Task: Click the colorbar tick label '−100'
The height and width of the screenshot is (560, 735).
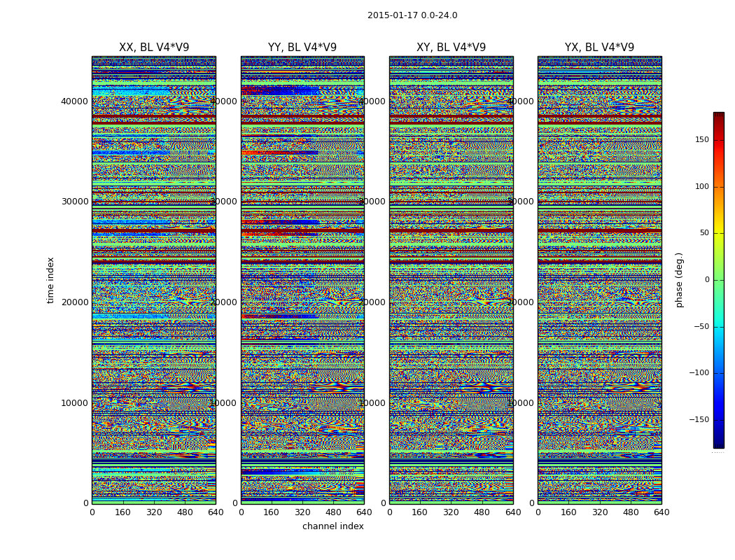Action: [699, 373]
